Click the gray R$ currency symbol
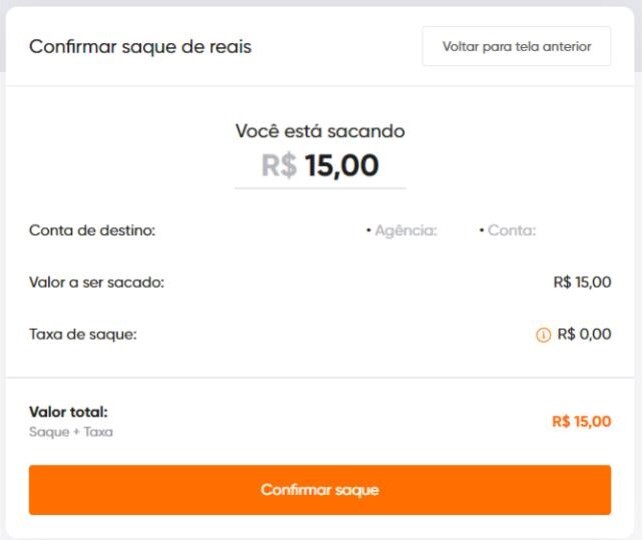The image size is (643, 540). click(279, 166)
